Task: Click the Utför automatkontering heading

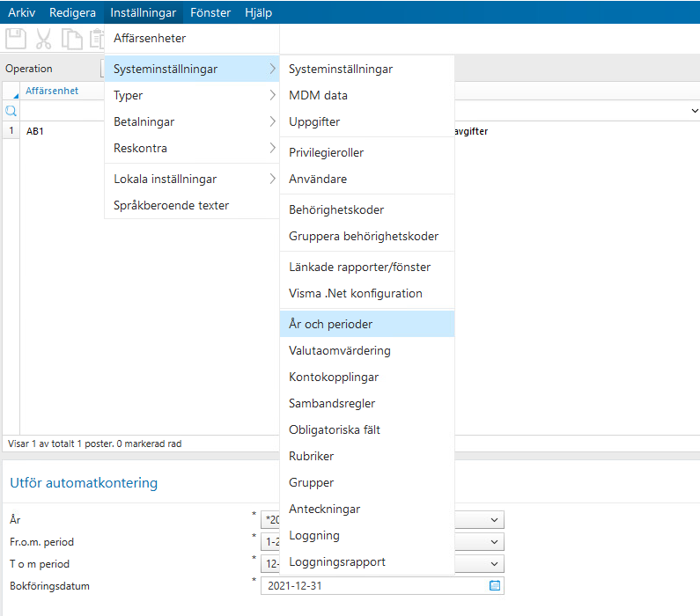Action: coord(84,483)
